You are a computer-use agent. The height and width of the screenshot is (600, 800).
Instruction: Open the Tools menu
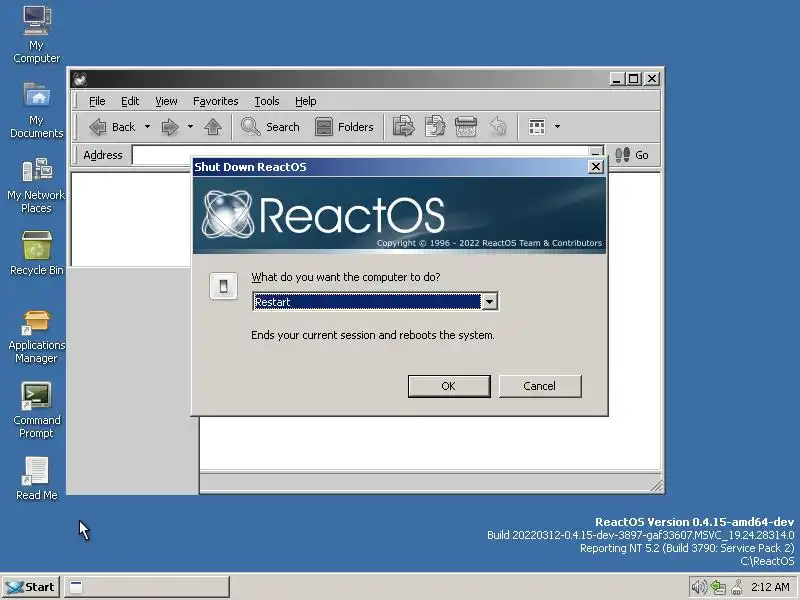(x=266, y=101)
